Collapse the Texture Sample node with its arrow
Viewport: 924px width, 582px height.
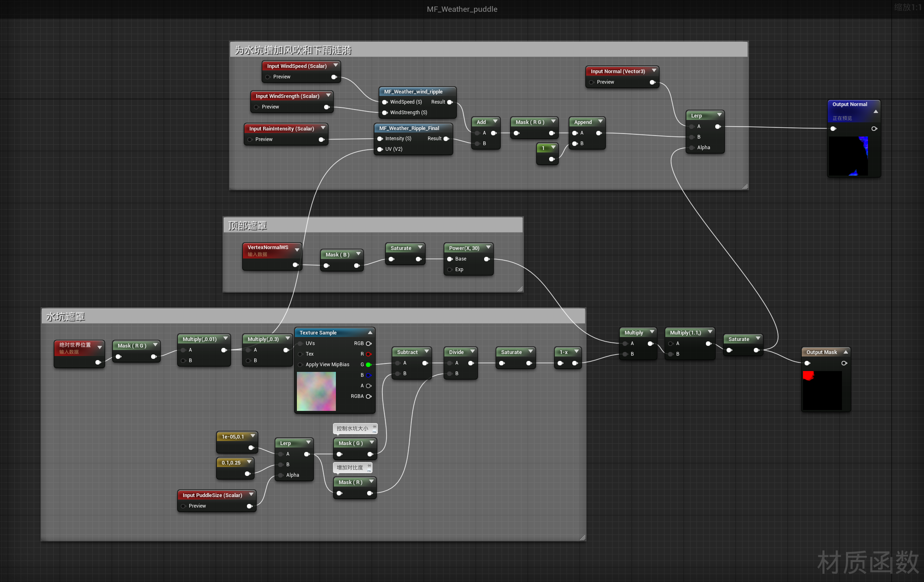[x=370, y=332]
